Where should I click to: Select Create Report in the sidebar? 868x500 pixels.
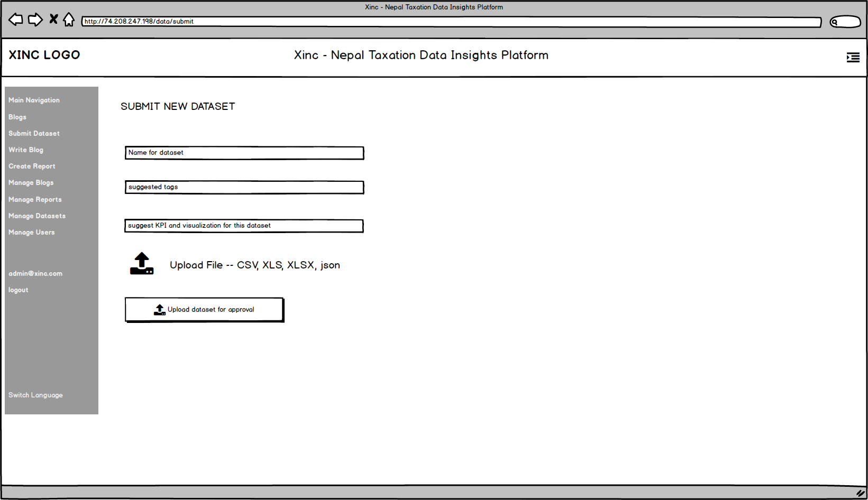(x=32, y=166)
